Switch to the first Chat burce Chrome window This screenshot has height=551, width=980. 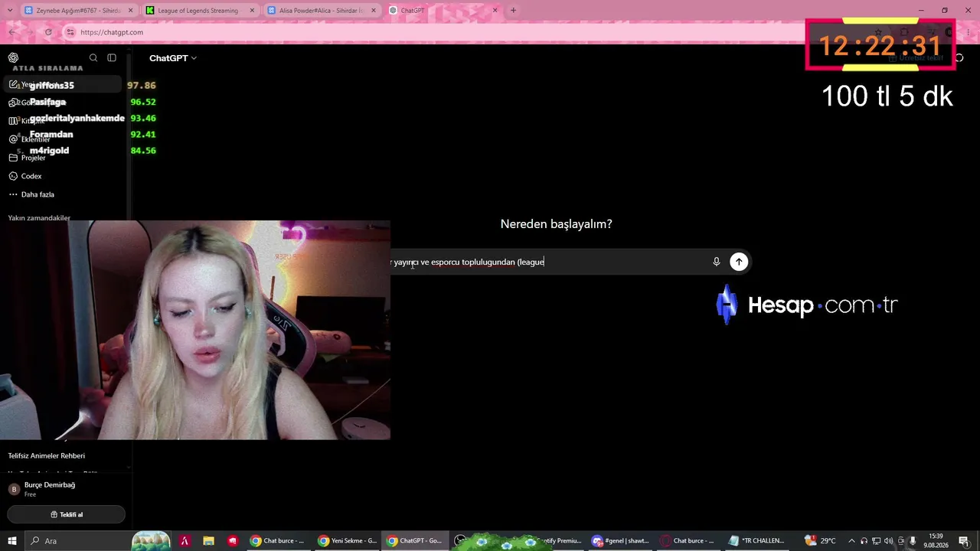click(x=278, y=541)
